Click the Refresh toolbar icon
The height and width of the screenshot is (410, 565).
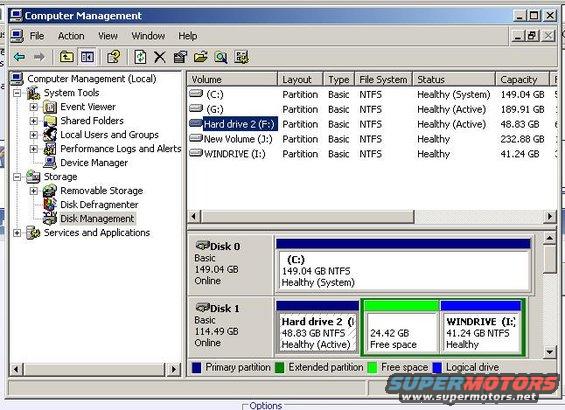[x=140, y=57]
